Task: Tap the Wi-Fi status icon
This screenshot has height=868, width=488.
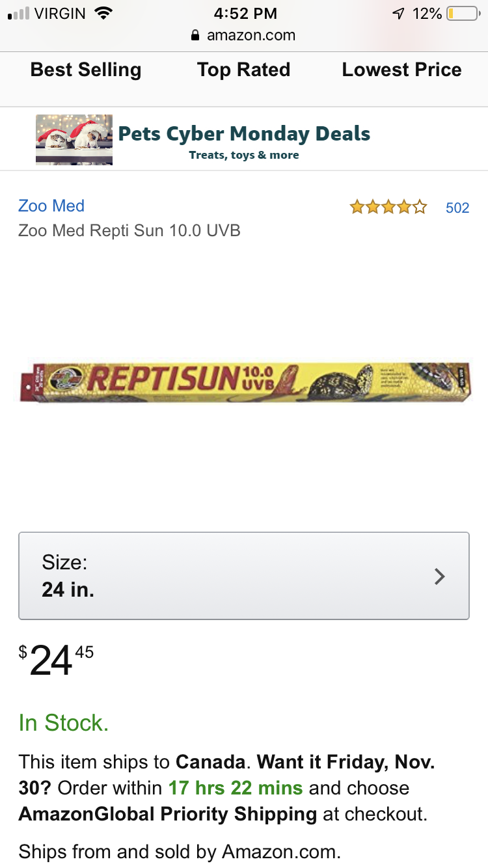Action: click(103, 13)
